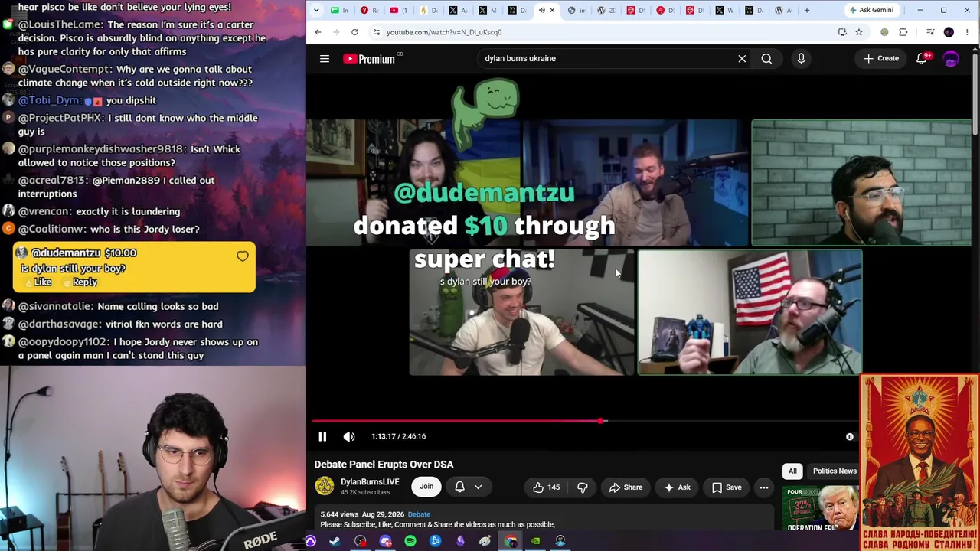Open Chrome's three-dot menu
980x551 pixels.
point(968,32)
